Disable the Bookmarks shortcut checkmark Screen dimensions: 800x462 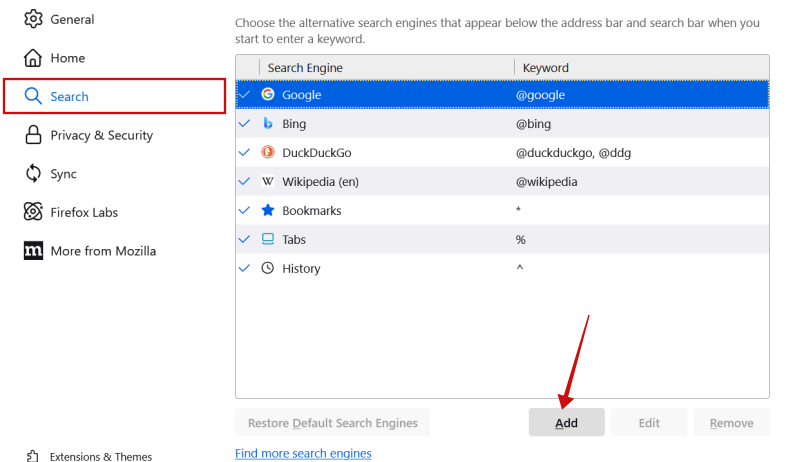tap(244, 210)
